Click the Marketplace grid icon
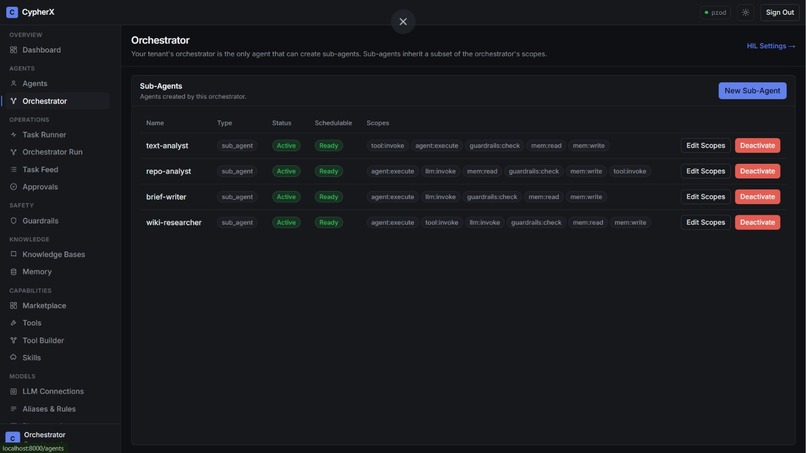This screenshot has height=453, width=806. (13, 305)
